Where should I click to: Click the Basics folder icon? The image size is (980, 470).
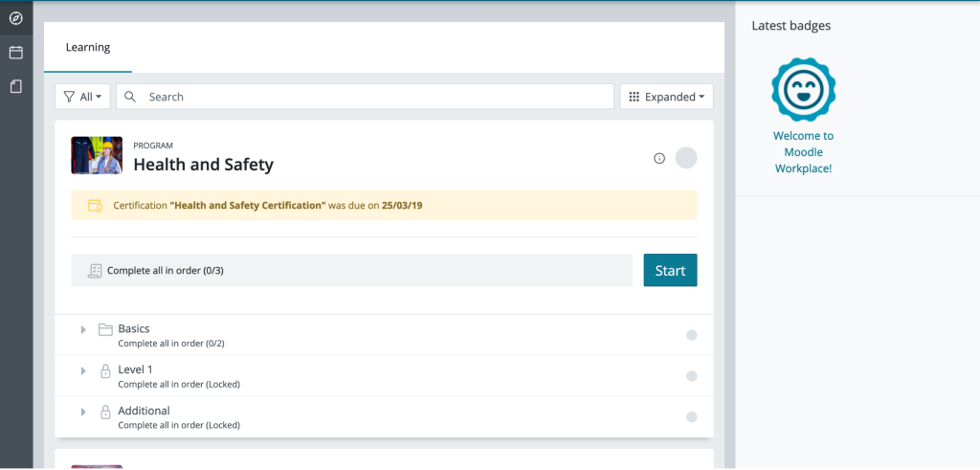(x=105, y=330)
